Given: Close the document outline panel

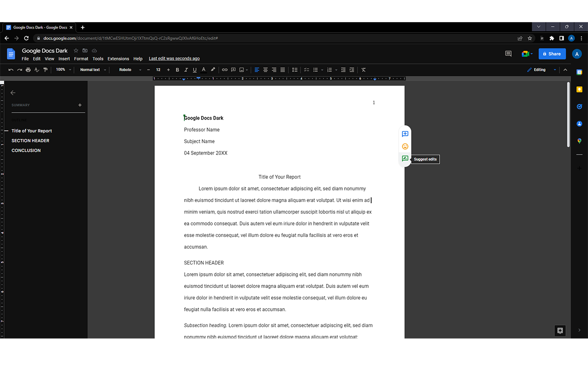Looking at the screenshot, I should pyautogui.click(x=13, y=92).
